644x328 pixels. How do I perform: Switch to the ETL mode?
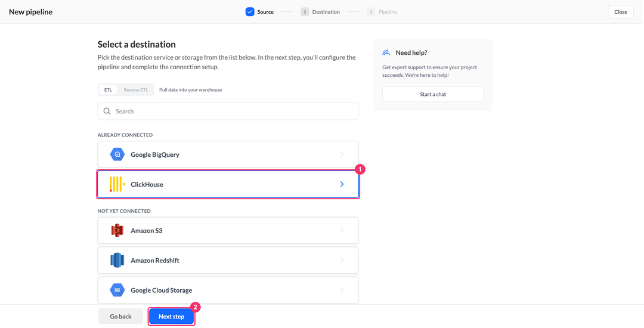(108, 90)
